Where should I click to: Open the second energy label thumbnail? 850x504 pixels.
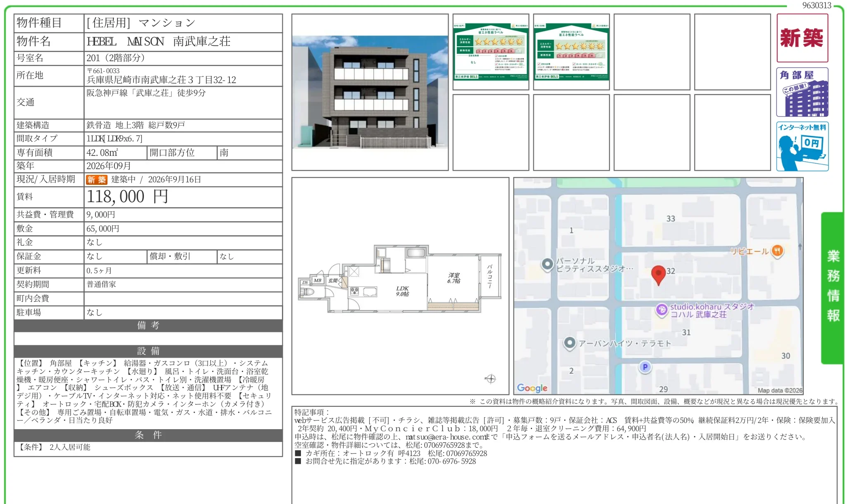[571, 52]
